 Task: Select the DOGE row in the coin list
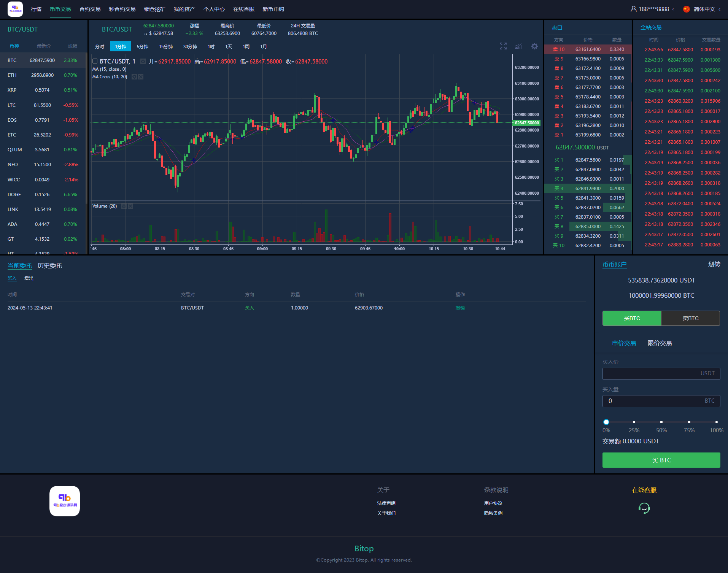point(43,194)
